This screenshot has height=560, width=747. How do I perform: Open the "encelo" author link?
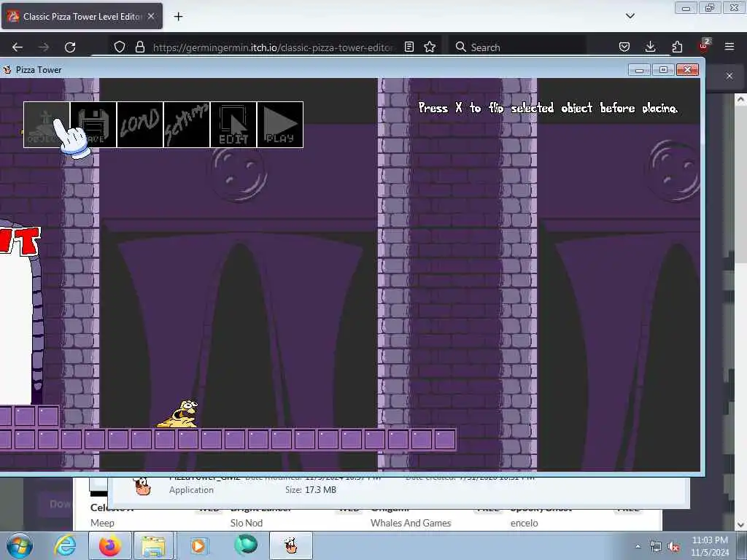[x=524, y=523]
